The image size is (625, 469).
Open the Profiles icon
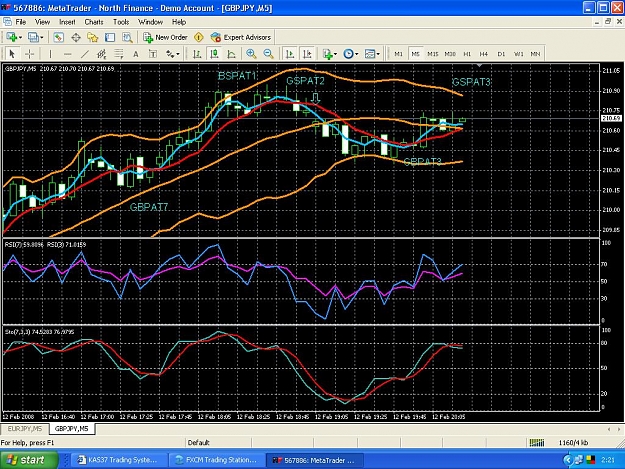33,37
